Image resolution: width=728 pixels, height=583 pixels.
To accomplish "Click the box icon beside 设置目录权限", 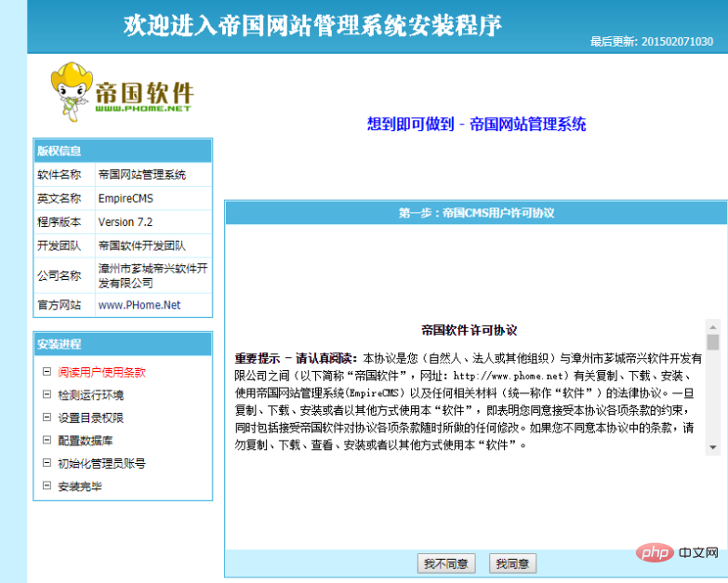I will click(x=46, y=417).
